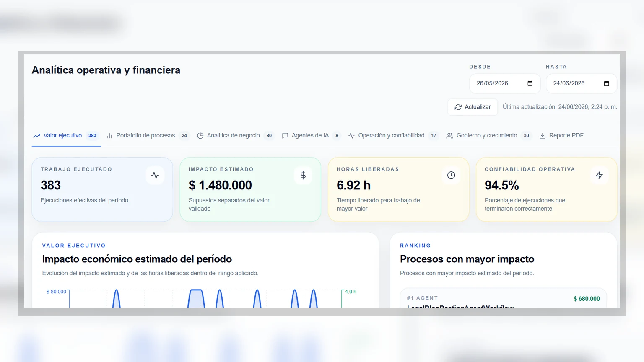Open Operación y confiabilidad tab
The height and width of the screenshot is (362, 644).
coord(393,135)
